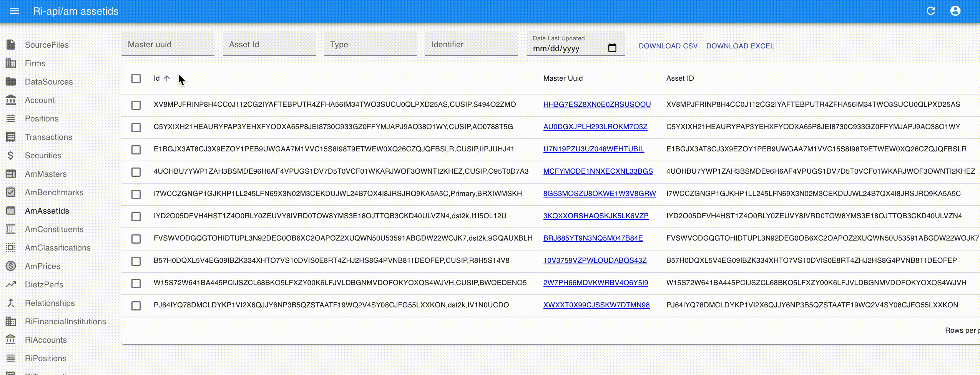Toggle the select-all header checkbox

(x=136, y=78)
